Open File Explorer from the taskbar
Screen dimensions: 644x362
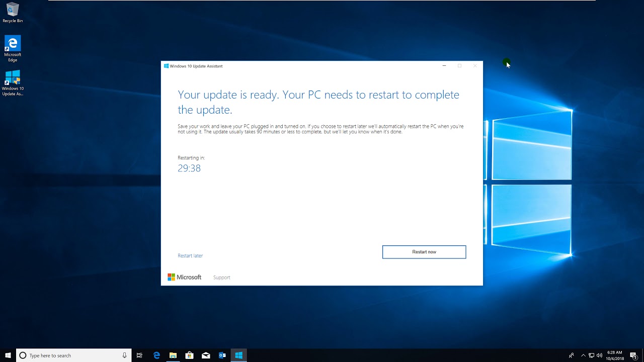173,355
